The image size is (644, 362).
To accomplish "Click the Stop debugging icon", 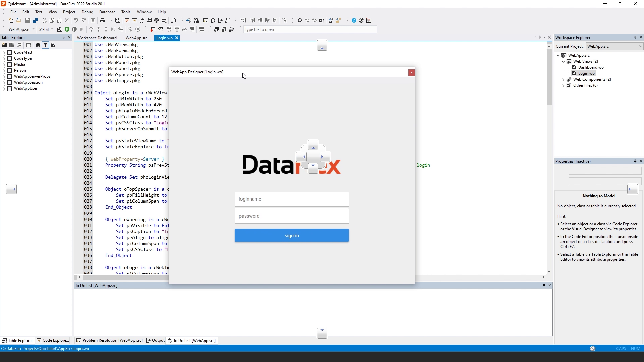I will click(x=138, y=29).
